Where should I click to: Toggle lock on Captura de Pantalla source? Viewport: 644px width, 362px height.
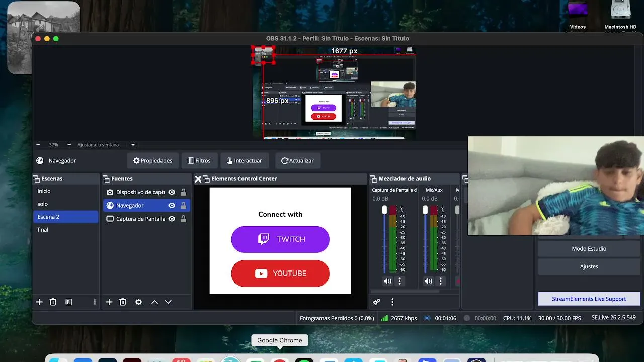pos(183,219)
